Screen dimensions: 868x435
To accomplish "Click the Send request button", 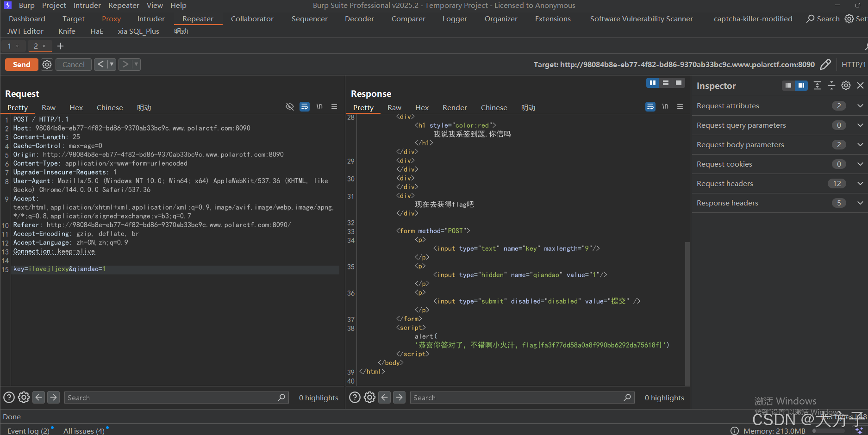I will point(21,64).
